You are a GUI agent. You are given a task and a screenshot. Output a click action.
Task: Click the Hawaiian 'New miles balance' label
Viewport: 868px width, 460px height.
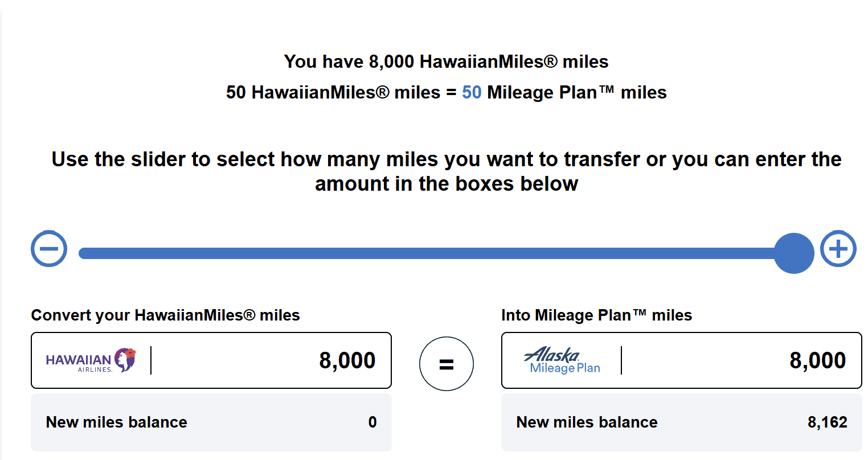tap(117, 422)
